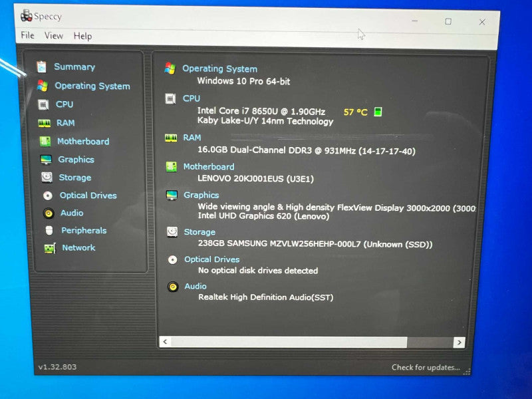Screen dimensions: 532x399
Task: Go to the RAM section in sidebar
Action: click(x=65, y=123)
